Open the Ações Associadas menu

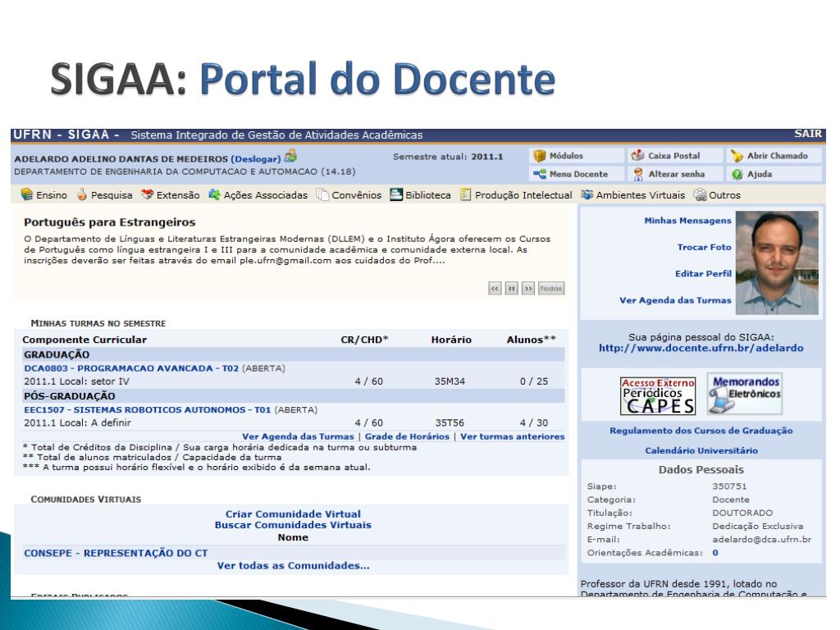(266, 195)
